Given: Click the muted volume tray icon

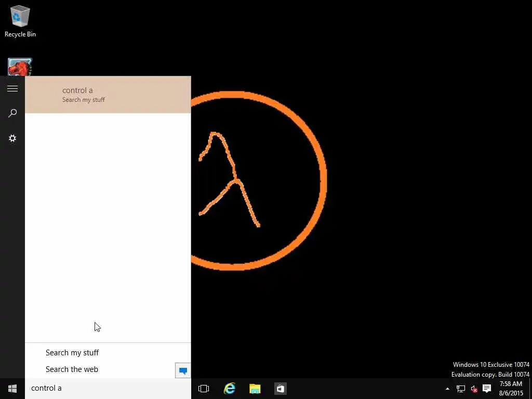Looking at the screenshot, I should (x=474, y=389).
